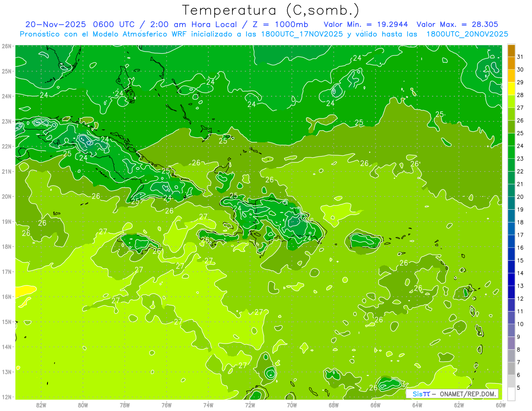Click the "12N" latitude axis label
This screenshot has height=411, width=532.
click(7, 397)
